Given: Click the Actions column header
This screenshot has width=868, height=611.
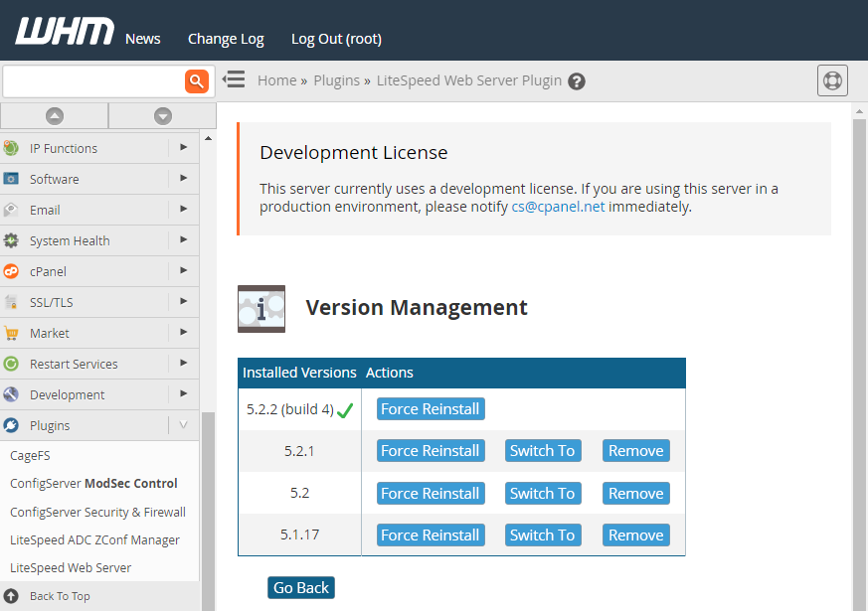Looking at the screenshot, I should [389, 373].
